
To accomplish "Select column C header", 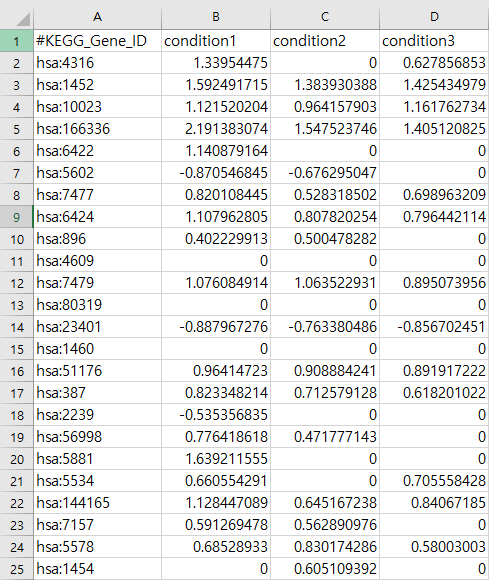I will pos(325,17).
